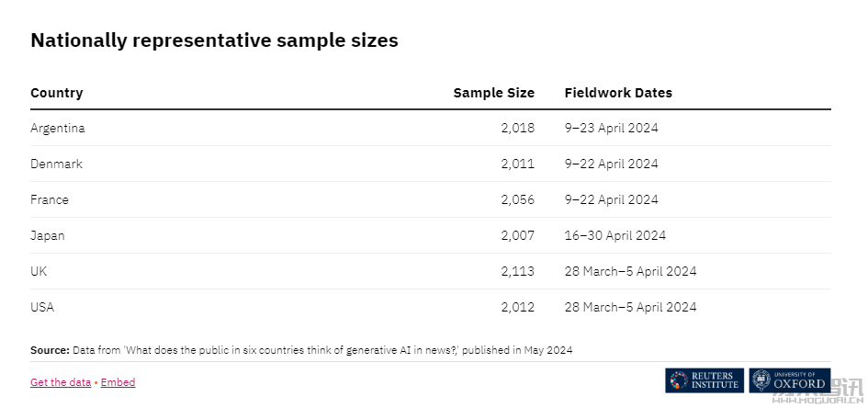Select the UK row label
Viewport: 868px width, 408px height.
(x=39, y=271)
